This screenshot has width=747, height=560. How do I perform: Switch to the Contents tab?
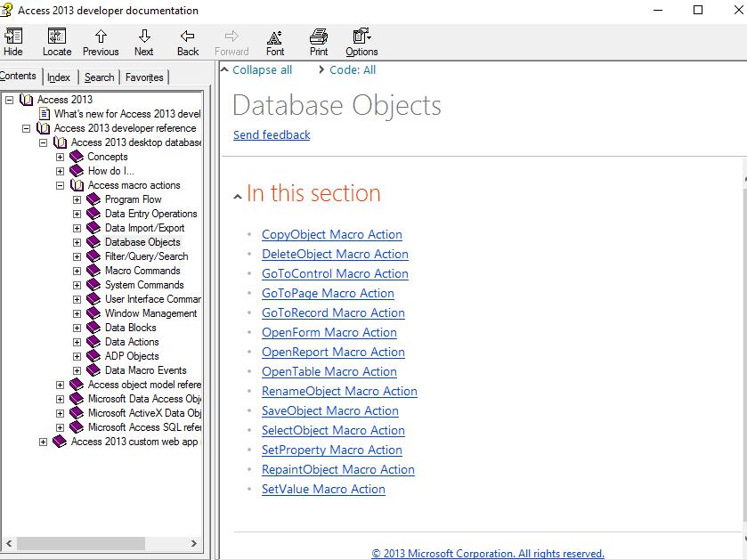(x=20, y=77)
